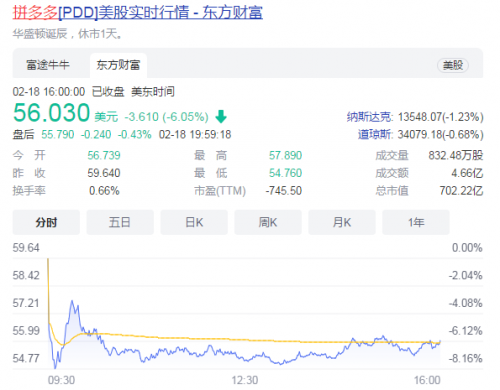Click the 华盛顿诞辰,休市1天 notice text
Image resolution: width=500 pixels, height=390 pixels.
[x=67, y=34]
